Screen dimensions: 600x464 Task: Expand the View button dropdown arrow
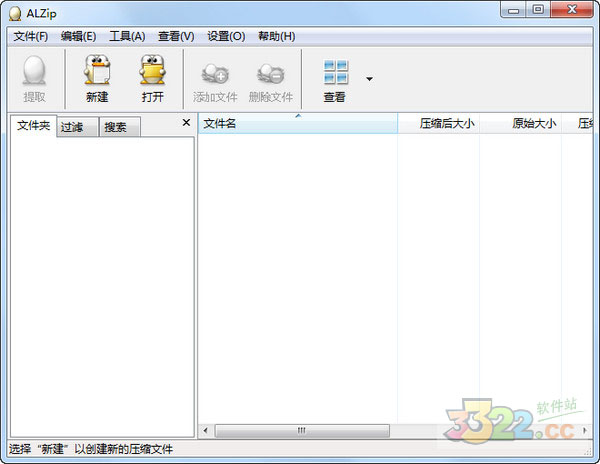coord(369,79)
